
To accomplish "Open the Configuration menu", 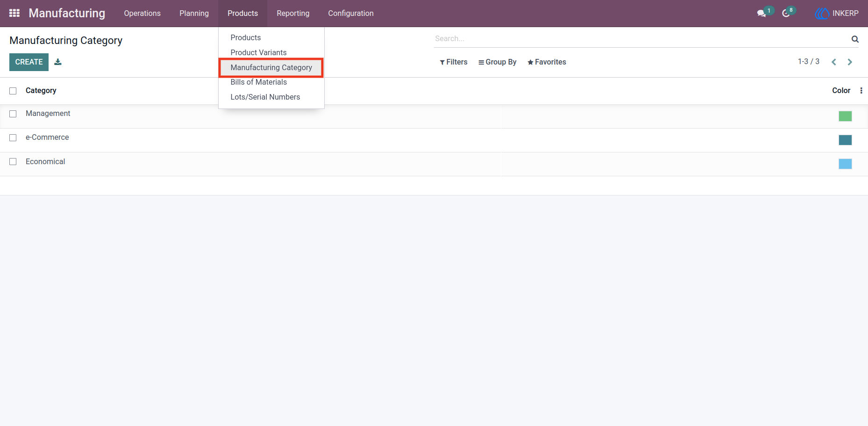I will 351,13.
